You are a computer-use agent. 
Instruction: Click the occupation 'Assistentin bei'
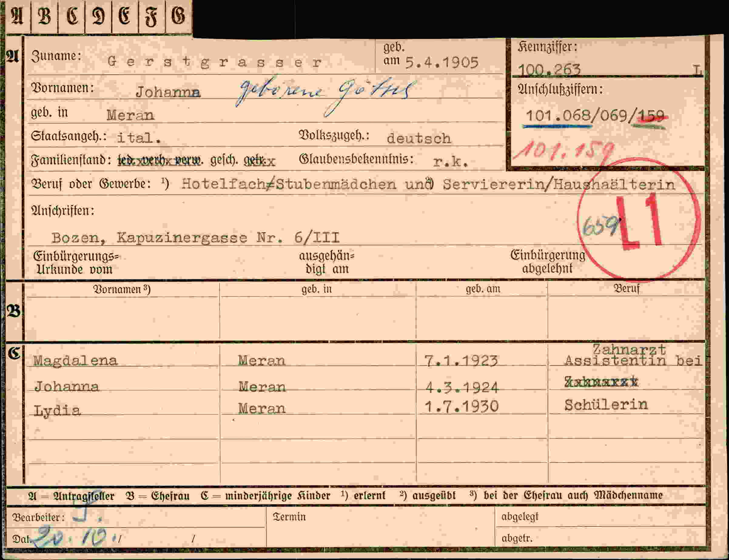tap(633, 361)
